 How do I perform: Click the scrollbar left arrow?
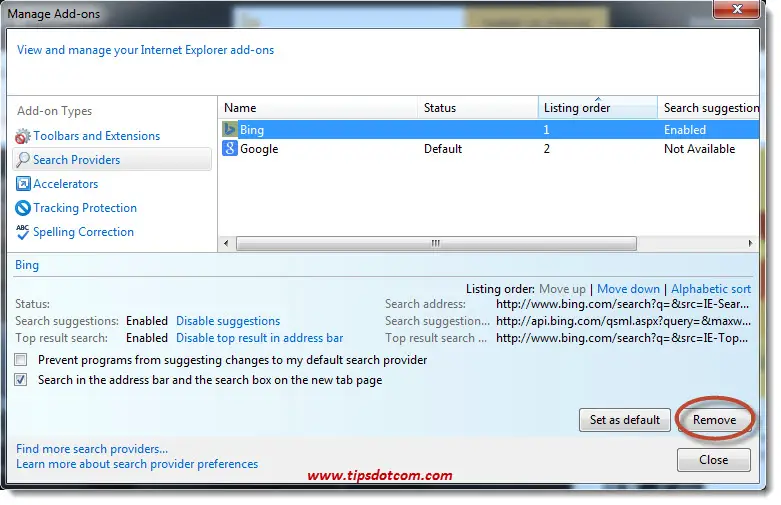[x=227, y=244]
